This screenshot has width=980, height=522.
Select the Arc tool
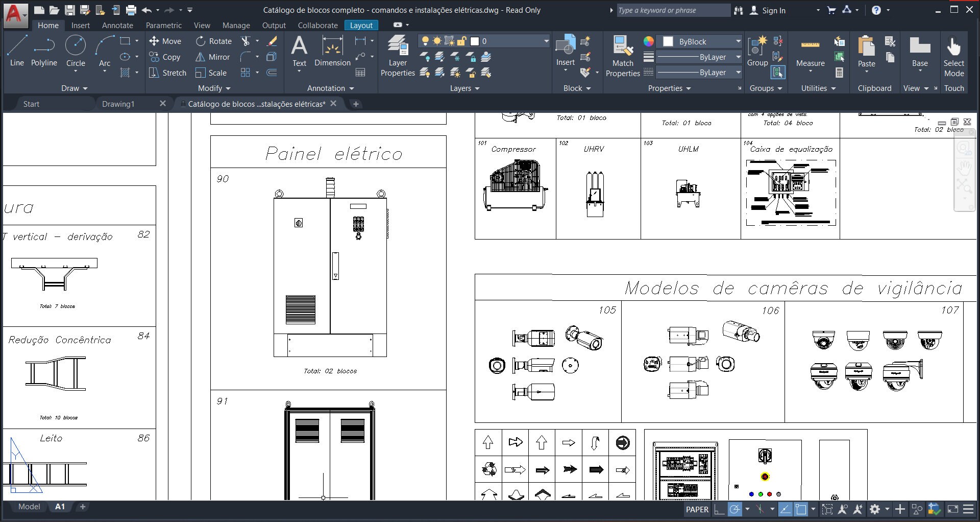(105, 50)
